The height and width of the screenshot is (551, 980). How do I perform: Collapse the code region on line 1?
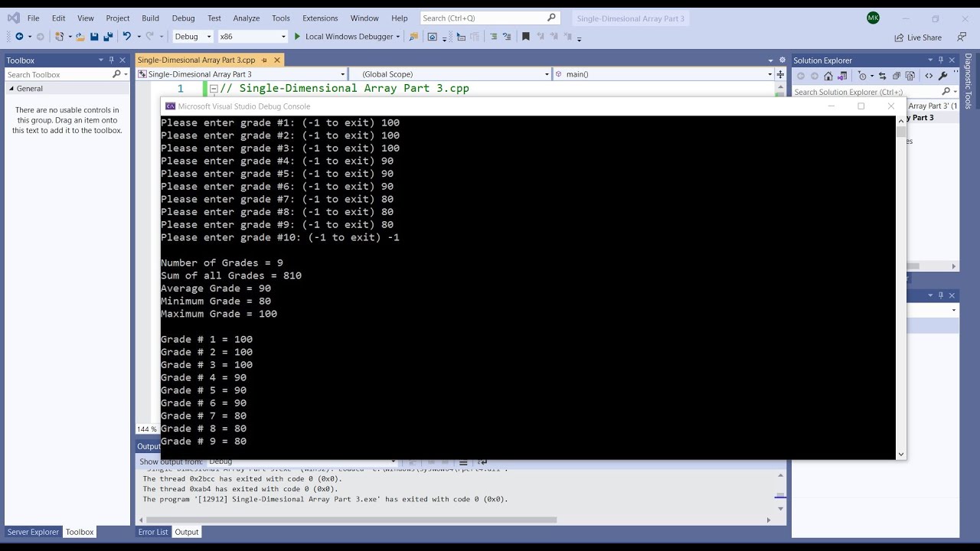coord(214,89)
